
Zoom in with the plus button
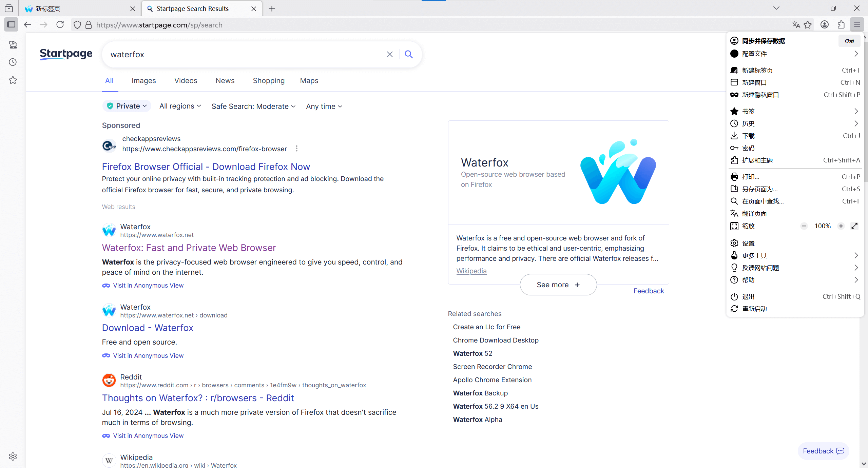coord(841,226)
